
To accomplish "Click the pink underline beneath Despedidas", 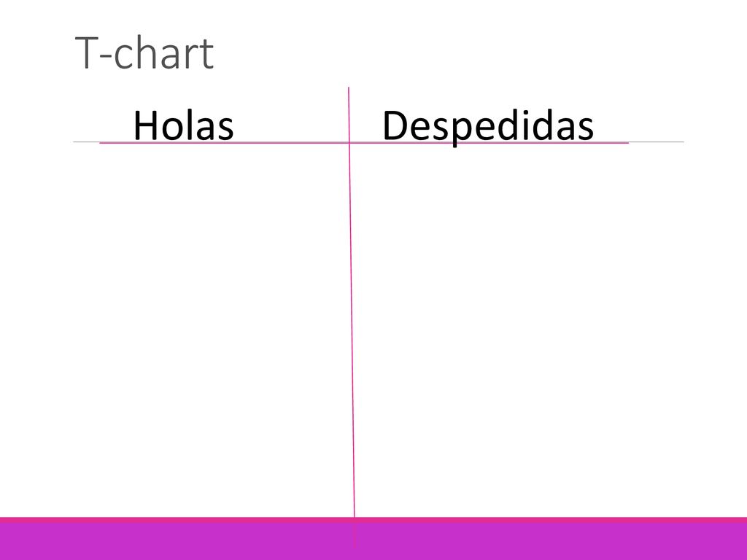I will tap(489, 142).
